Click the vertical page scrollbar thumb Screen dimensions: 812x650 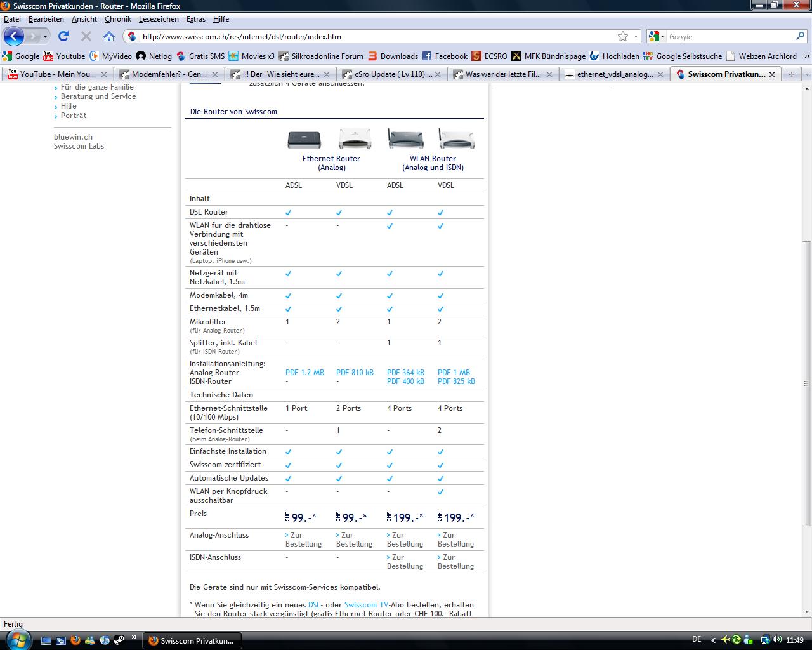click(x=806, y=383)
